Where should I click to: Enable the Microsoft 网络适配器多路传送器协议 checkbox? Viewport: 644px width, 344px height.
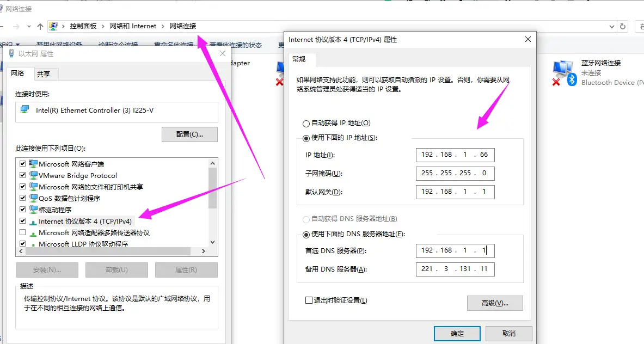point(22,231)
